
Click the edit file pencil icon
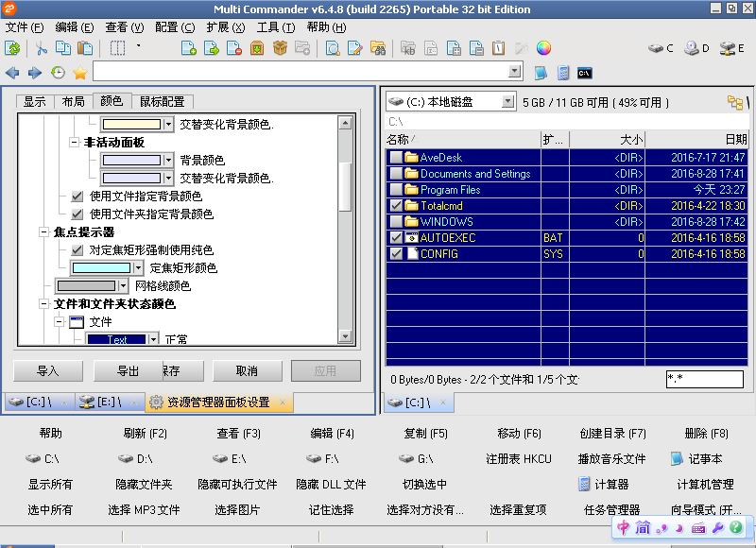tap(355, 48)
